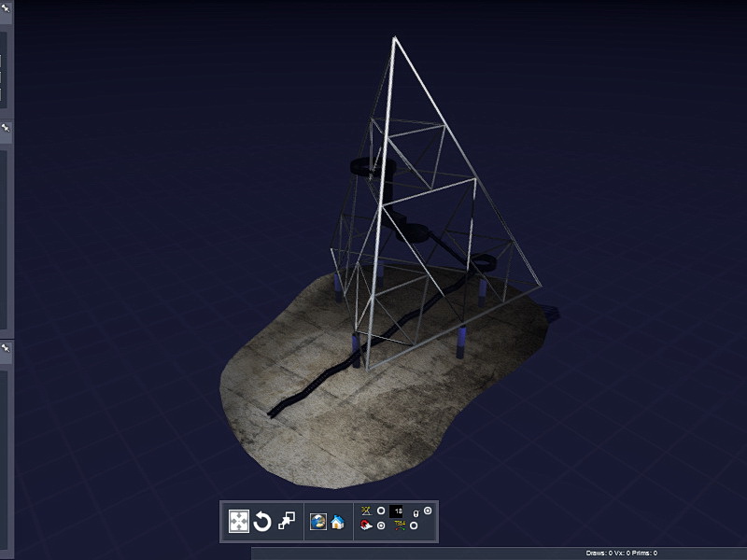The height and width of the screenshot is (560, 747).
Task: Switch to world space globe mode
Action: click(x=317, y=522)
